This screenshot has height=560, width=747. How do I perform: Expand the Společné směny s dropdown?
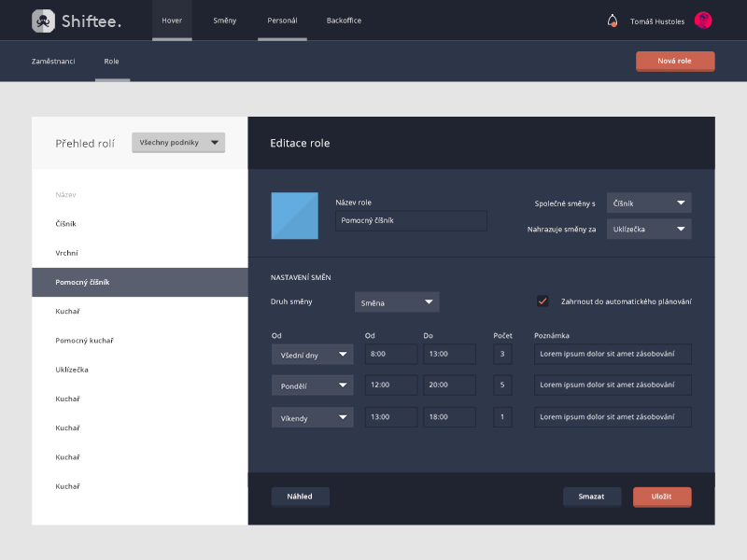click(x=649, y=203)
